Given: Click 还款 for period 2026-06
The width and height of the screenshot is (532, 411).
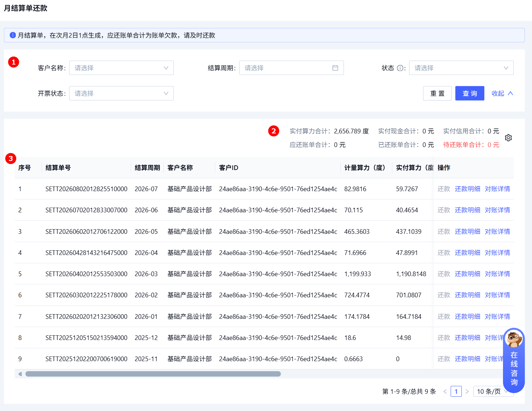Looking at the screenshot, I should click(444, 210).
